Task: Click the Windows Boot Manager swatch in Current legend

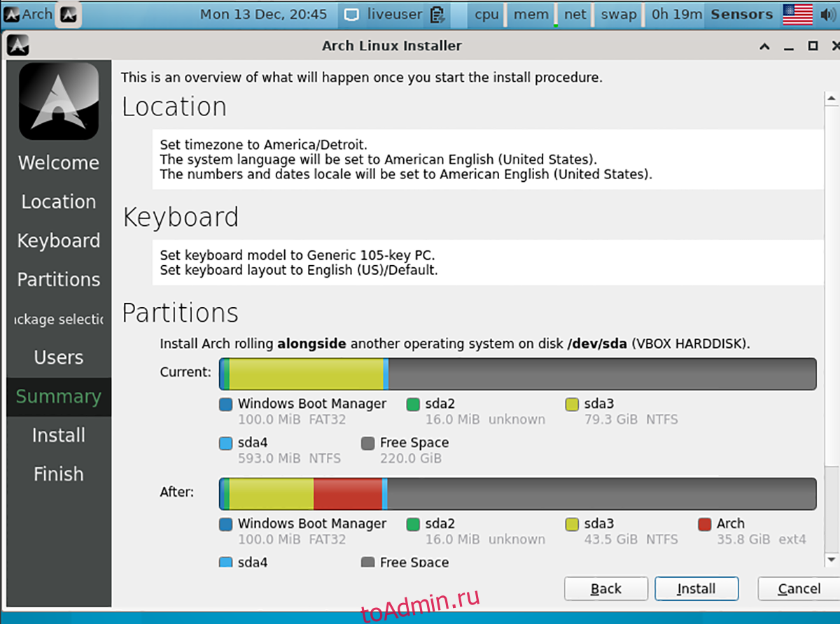Action: (225, 404)
